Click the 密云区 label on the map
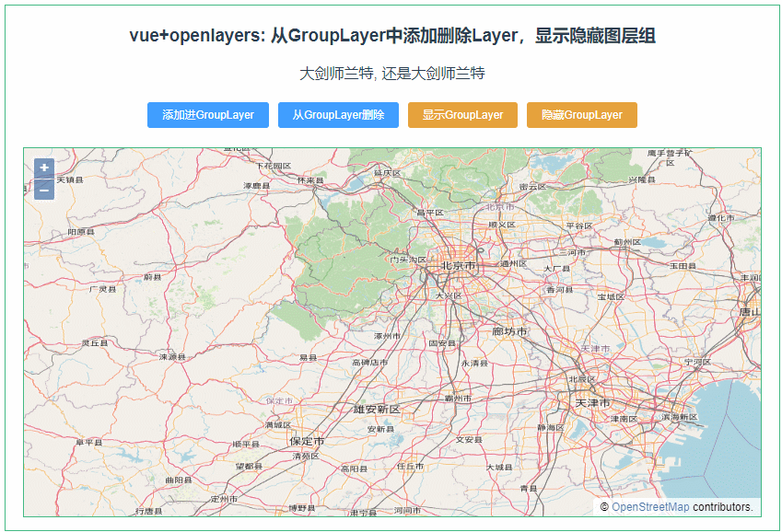Viewport: 782px width, 532px height. [532, 187]
